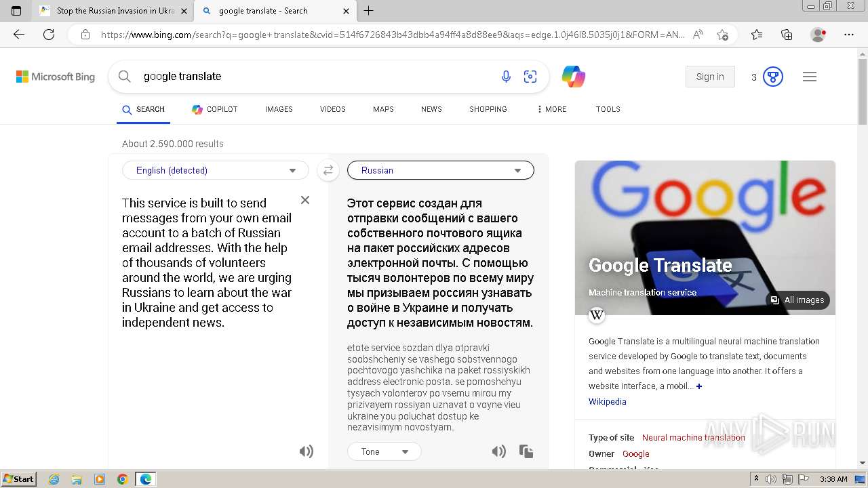The width and height of the screenshot is (868, 488).
Task: Open a new browser tab
Action: pos(369,10)
